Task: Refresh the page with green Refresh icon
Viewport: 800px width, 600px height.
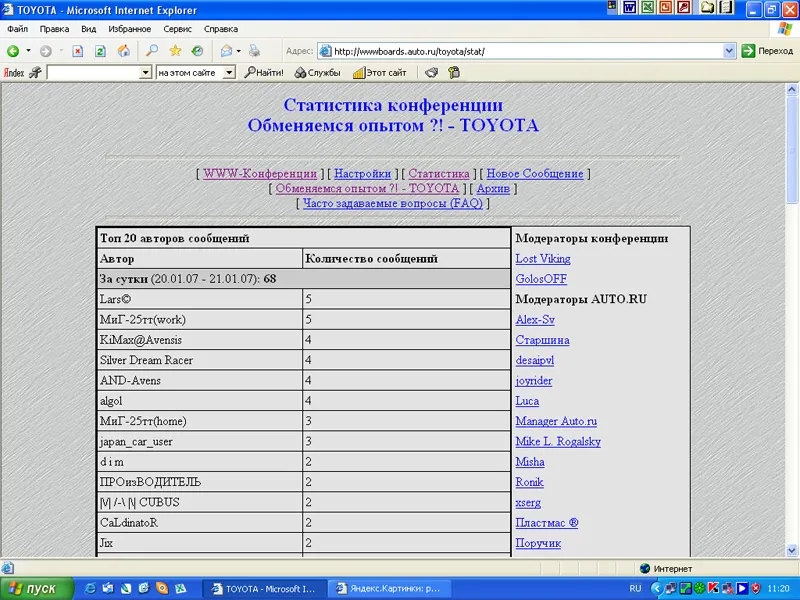Action: tap(101, 51)
